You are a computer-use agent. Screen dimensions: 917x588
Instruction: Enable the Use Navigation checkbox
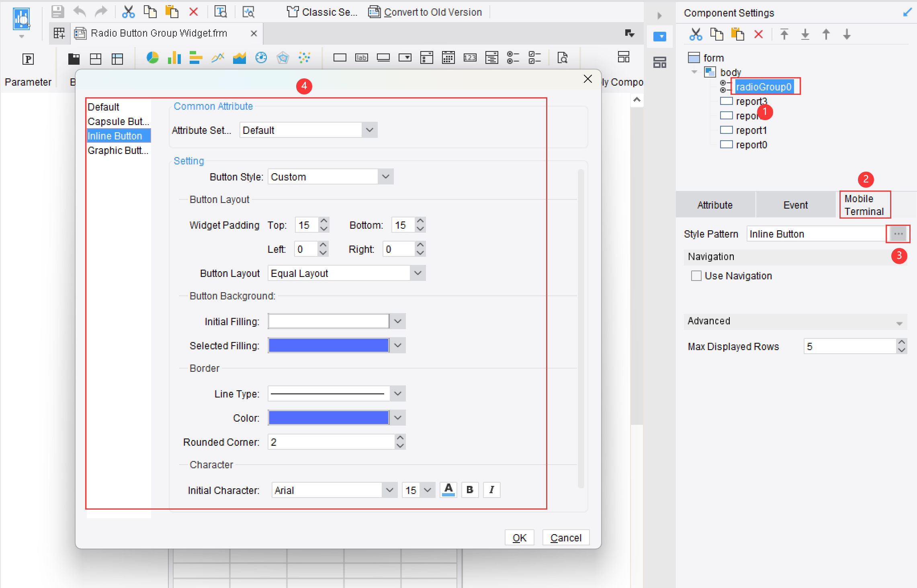click(696, 276)
